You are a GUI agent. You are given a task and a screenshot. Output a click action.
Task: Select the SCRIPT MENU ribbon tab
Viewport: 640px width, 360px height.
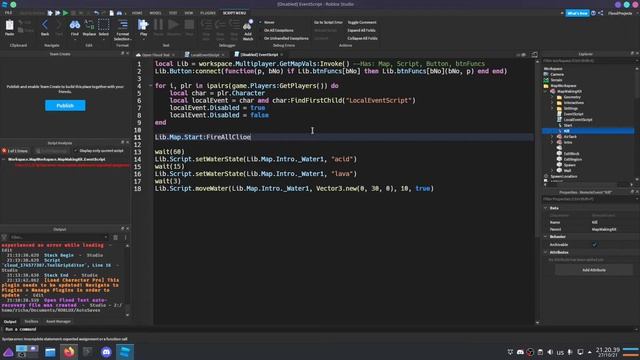click(x=234, y=13)
